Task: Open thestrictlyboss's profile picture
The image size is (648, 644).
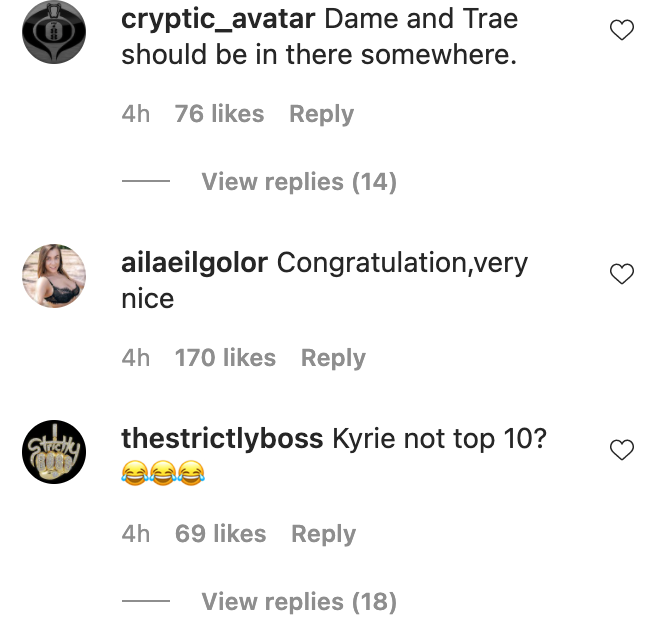Action: click(x=53, y=452)
